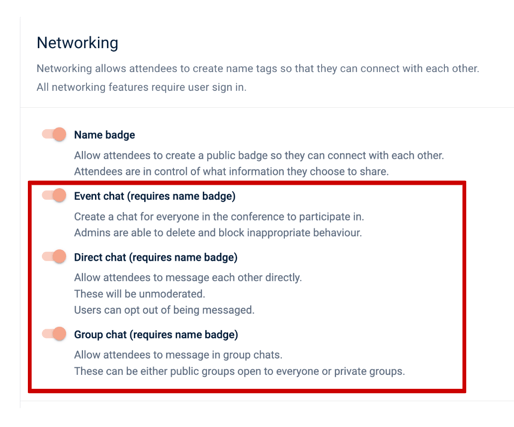514x427 pixels.
Task: Toggle the Name badge switch
Action: [54, 134]
